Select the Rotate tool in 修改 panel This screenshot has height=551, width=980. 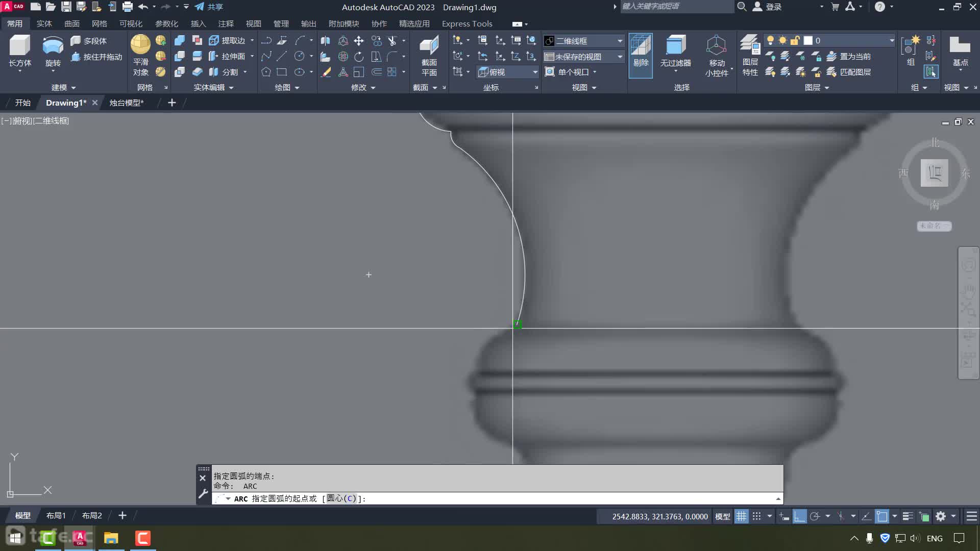point(359,57)
